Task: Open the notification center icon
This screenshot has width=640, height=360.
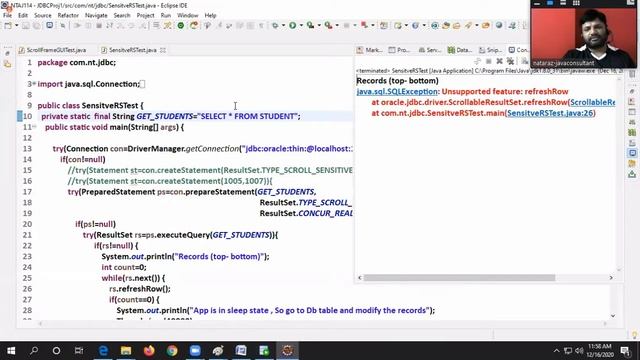Action: (x=625, y=351)
